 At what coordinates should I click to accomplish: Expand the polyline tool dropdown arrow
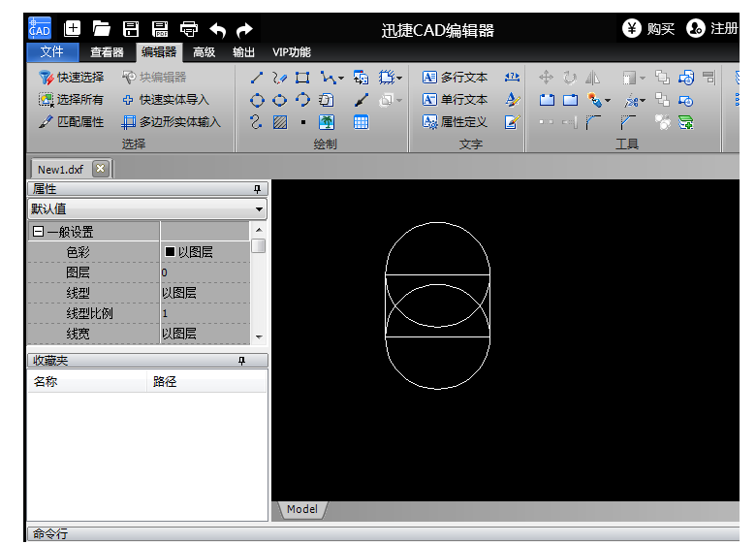[341, 78]
